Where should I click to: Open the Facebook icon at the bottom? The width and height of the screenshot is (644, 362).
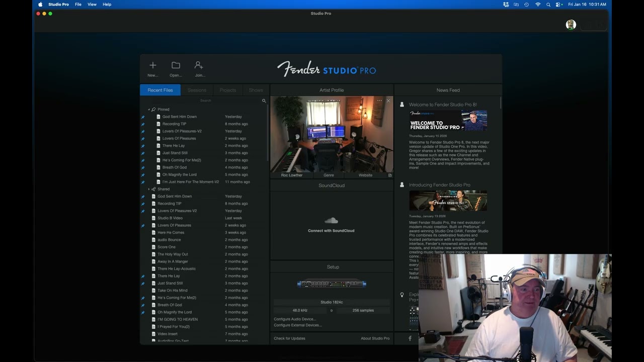click(410, 338)
